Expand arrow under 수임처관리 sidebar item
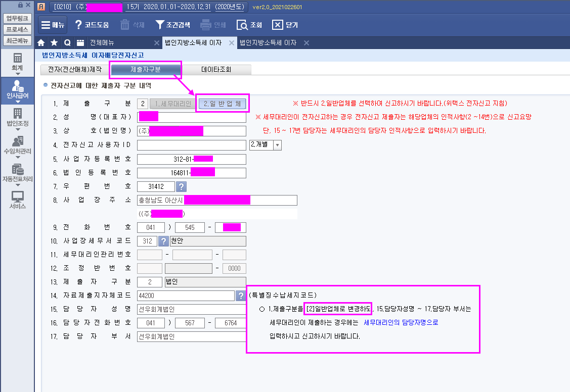 [x=17, y=158]
